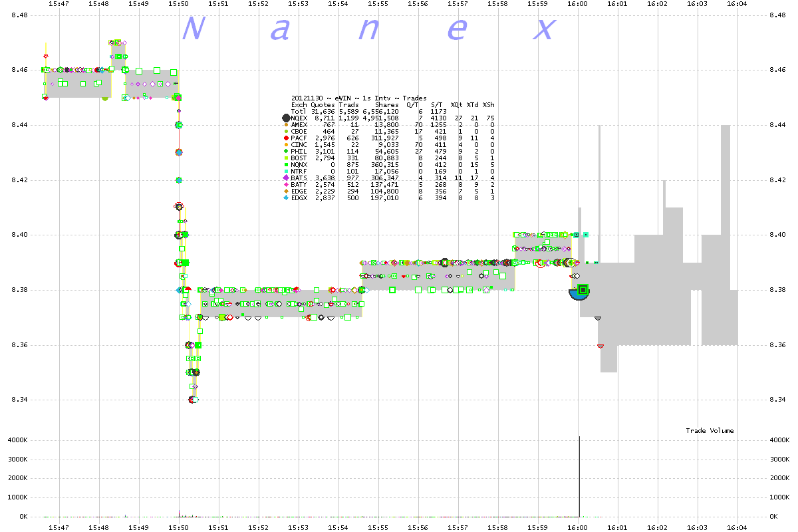798x532 pixels.
Task: Click the chart title '20121130 ~ eWIN ~ 1s Intv ~ Trades'
Action: point(359,98)
